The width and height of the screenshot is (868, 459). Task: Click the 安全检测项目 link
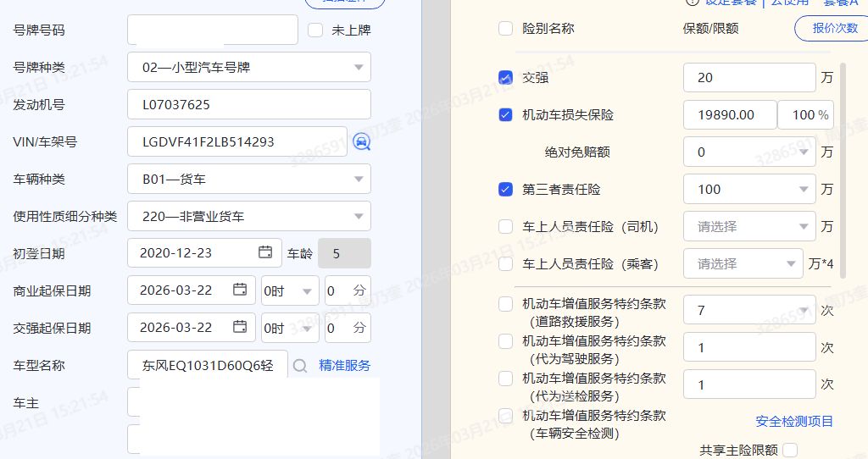[794, 421]
